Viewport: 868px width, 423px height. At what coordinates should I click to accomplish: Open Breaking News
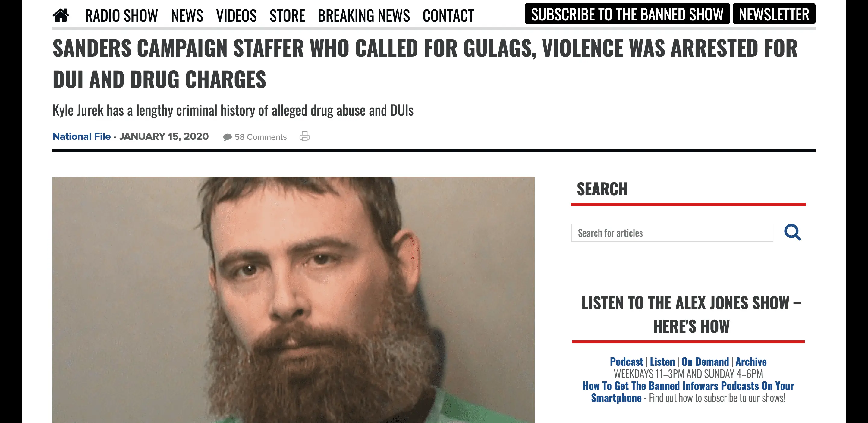click(x=364, y=15)
